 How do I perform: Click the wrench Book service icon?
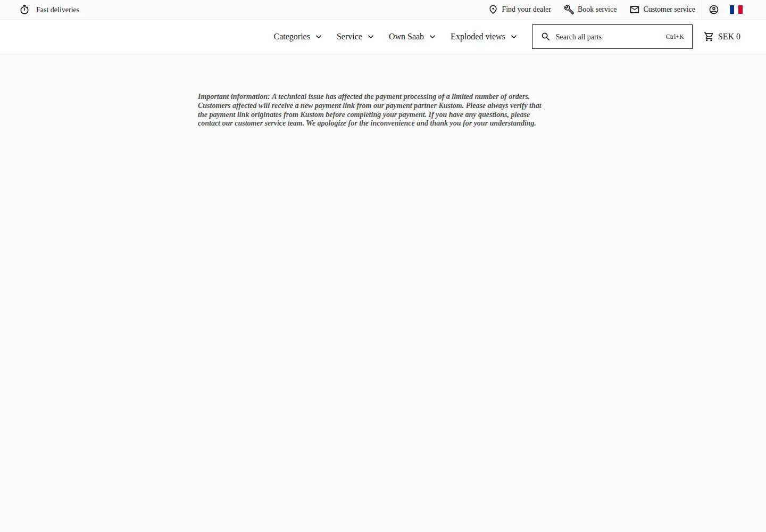[569, 10]
